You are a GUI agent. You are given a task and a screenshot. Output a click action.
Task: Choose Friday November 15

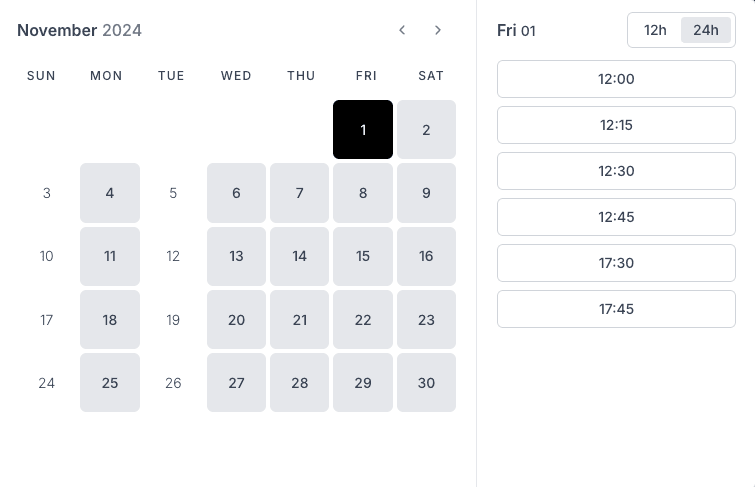click(x=363, y=256)
